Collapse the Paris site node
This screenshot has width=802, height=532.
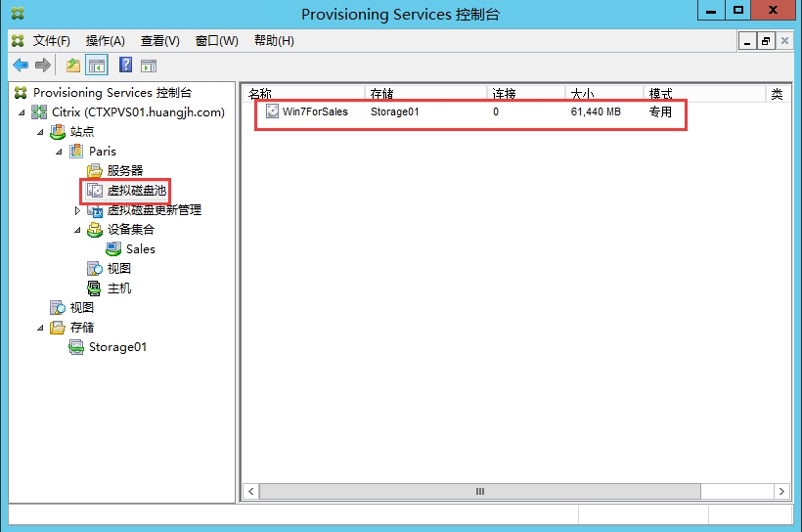click(x=59, y=152)
